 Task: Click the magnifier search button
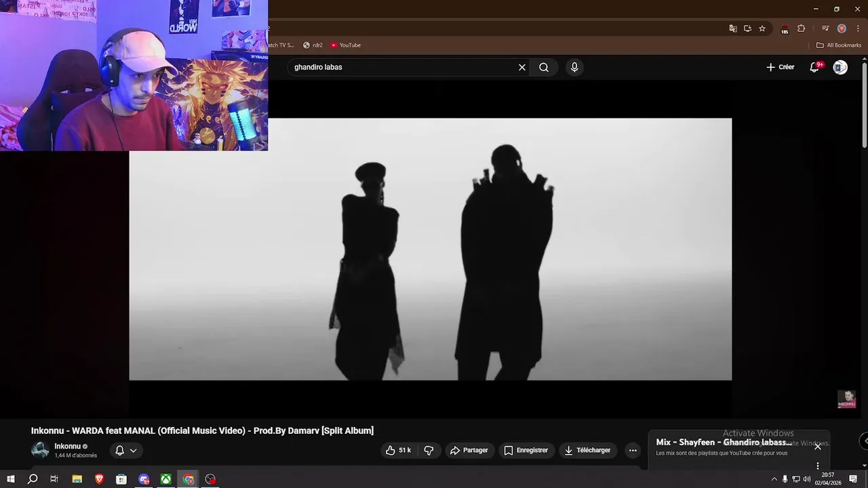tap(544, 67)
